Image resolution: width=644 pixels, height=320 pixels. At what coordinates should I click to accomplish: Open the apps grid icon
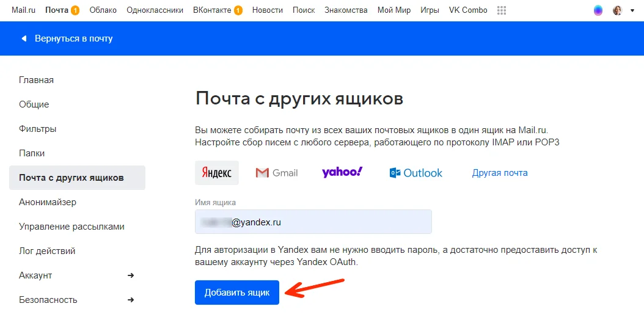click(x=502, y=10)
